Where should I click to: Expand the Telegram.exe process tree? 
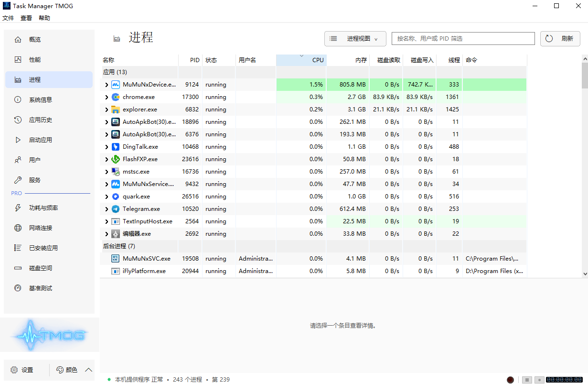point(107,209)
